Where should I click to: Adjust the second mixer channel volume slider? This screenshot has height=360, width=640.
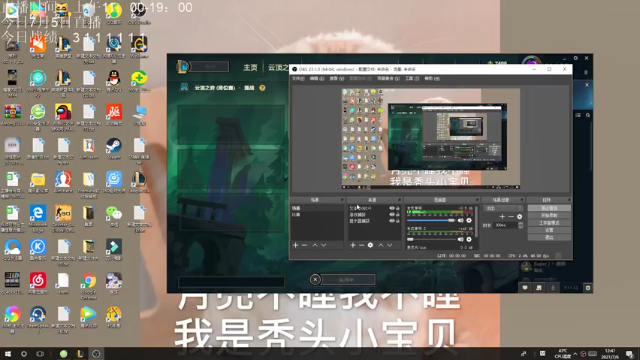tap(431, 239)
